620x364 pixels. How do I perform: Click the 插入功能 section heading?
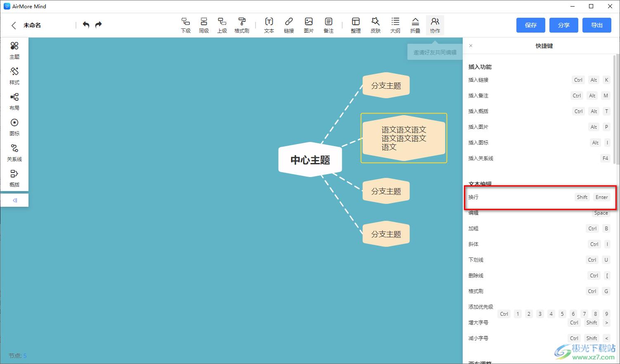[x=480, y=67]
